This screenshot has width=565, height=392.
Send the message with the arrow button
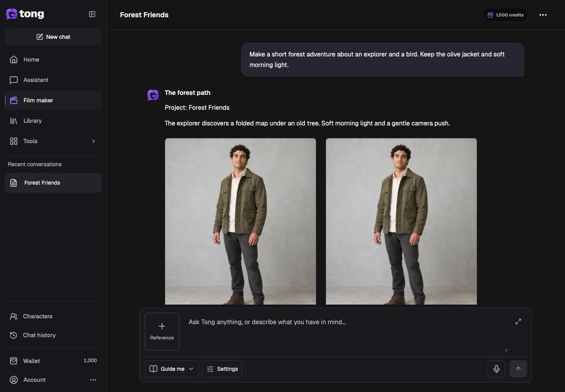(518, 369)
